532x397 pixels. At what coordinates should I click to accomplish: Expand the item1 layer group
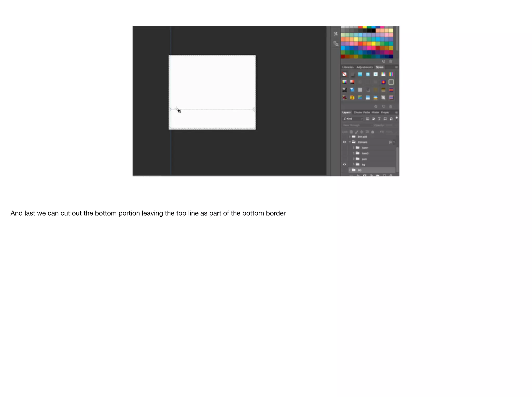[x=354, y=148]
